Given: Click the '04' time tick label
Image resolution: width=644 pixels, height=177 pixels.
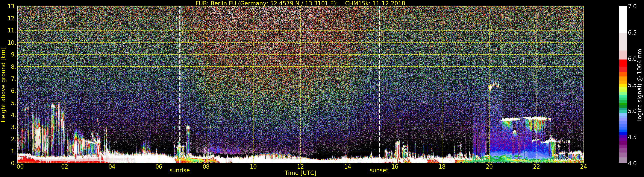Looking at the screenshot, I should coord(112,167).
